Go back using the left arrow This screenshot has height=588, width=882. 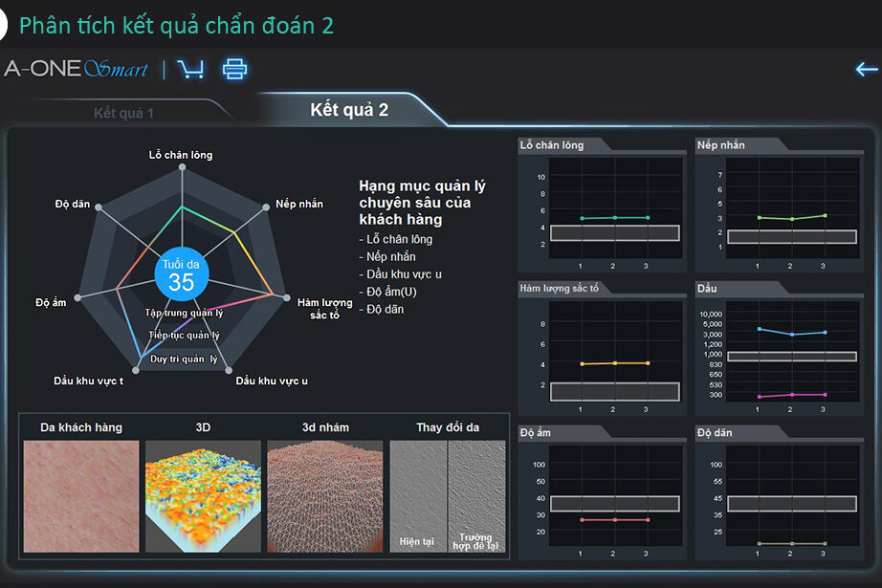[x=866, y=69]
